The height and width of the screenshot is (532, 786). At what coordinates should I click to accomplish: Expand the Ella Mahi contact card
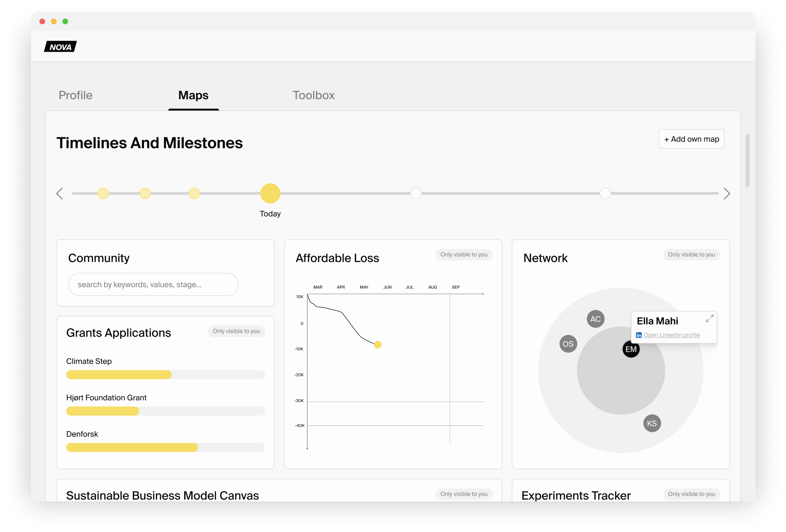point(709,319)
